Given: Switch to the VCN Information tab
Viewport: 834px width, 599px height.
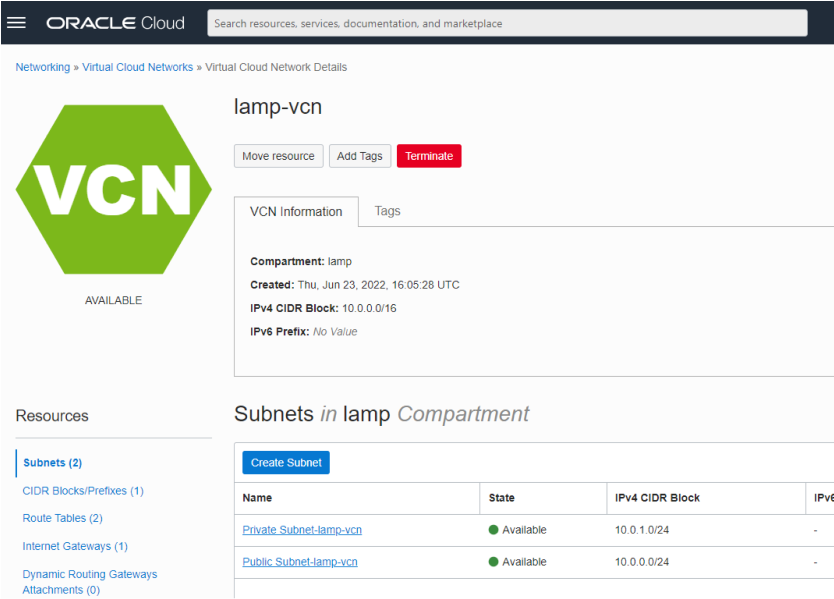Looking at the screenshot, I should coord(296,211).
